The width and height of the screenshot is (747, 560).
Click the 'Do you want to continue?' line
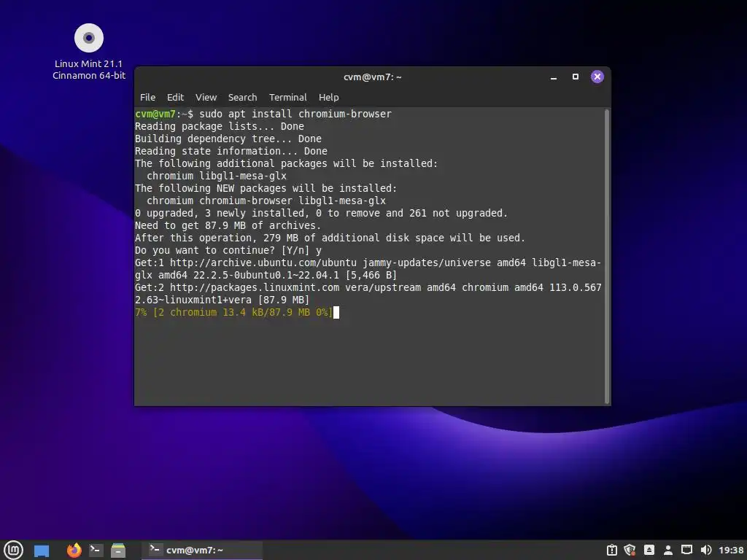click(x=228, y=251)
